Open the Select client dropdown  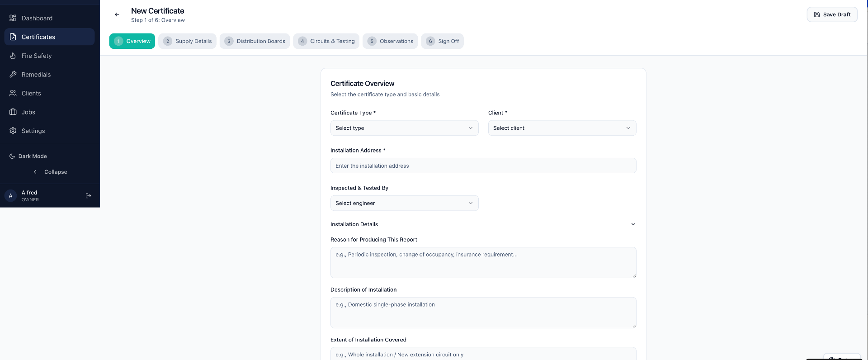pyautogui.click(x=562, y=128)
